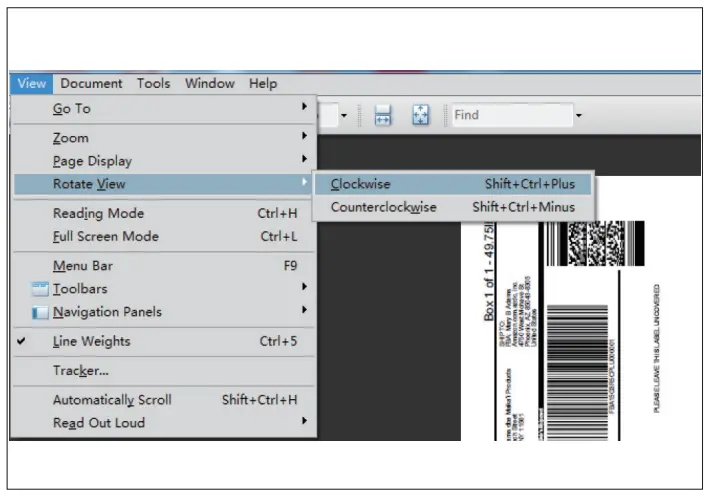This screenshot has height=499, width=714.
Task: Open the Window menu
Action: 209,84
